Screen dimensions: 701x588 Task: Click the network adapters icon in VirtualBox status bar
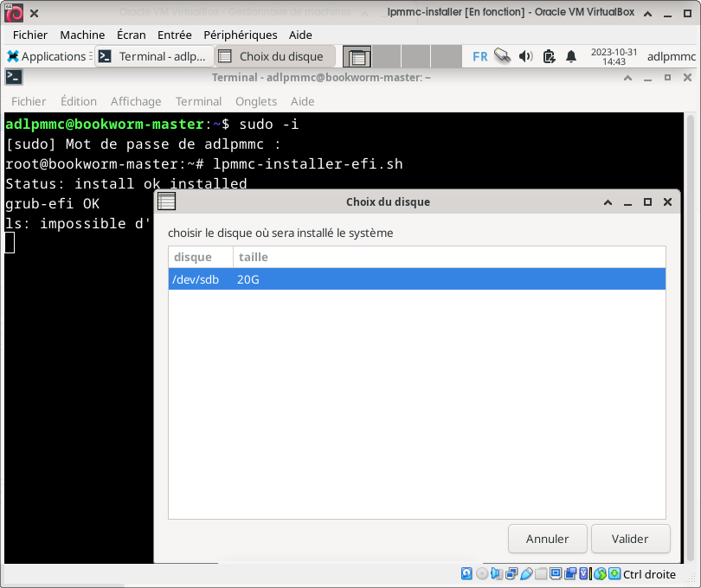click(x=511, y=574)
